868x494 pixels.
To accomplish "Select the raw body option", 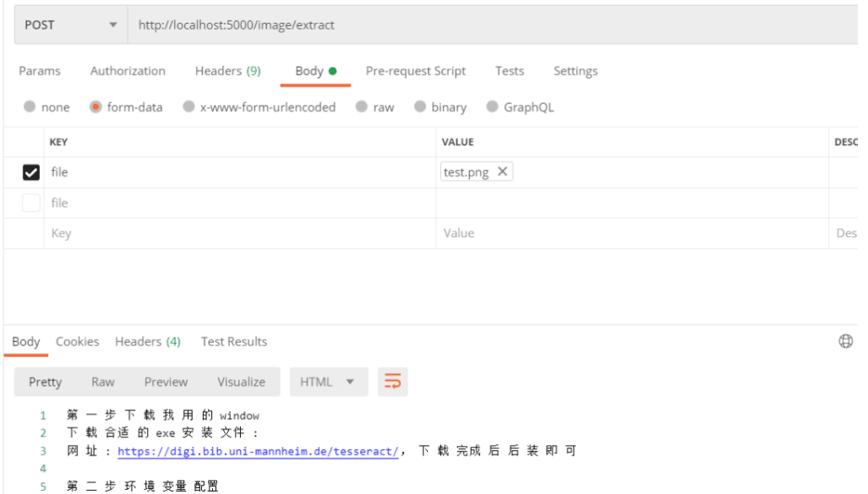I will [362, 106].
